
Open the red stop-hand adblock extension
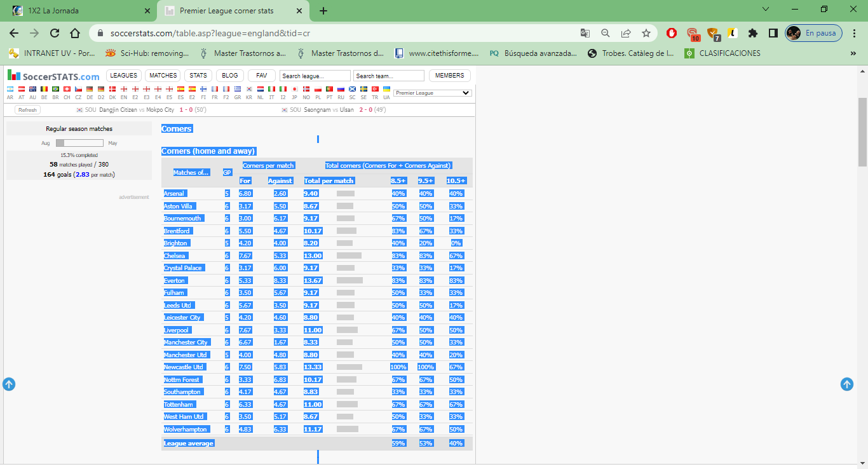pos(672,33)
